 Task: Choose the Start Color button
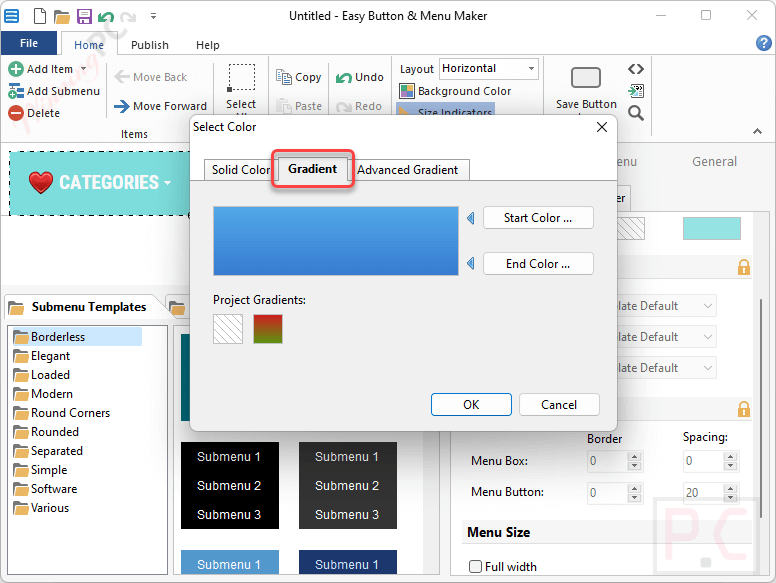tap(538, 218)
